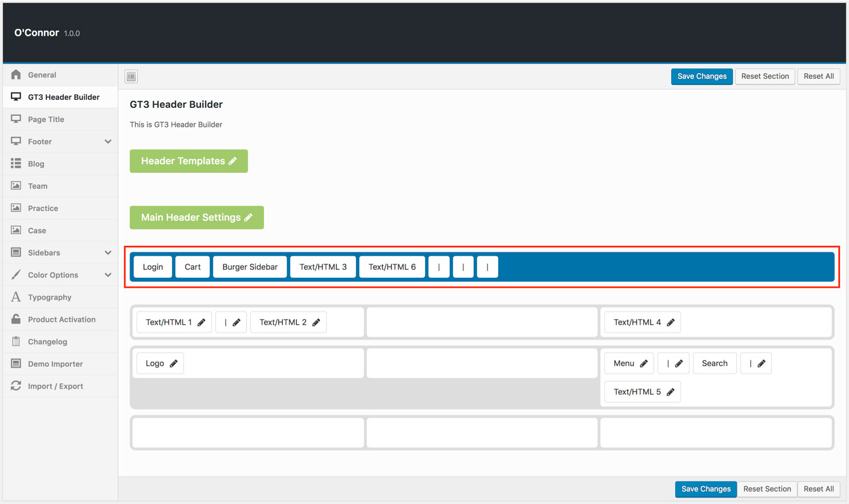Edit the delimiter between Menu and Search
849x504 pixels.
(x=679, y=364)
